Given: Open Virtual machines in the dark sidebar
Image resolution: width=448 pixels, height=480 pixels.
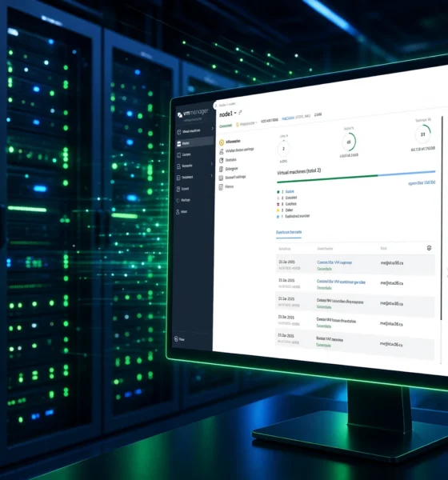Looking at the screenshot, I should click(191, 131).
